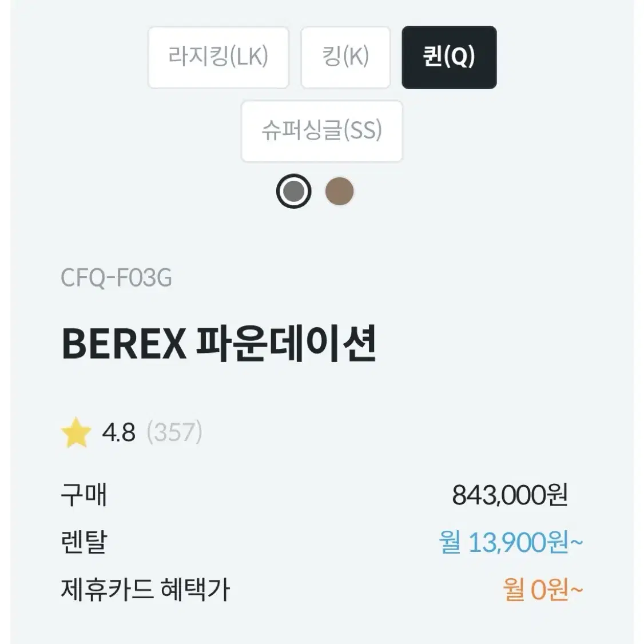The image size is (644, 644).
Task: Click the 렌탈 label
Action: click(x=84, y=542)
